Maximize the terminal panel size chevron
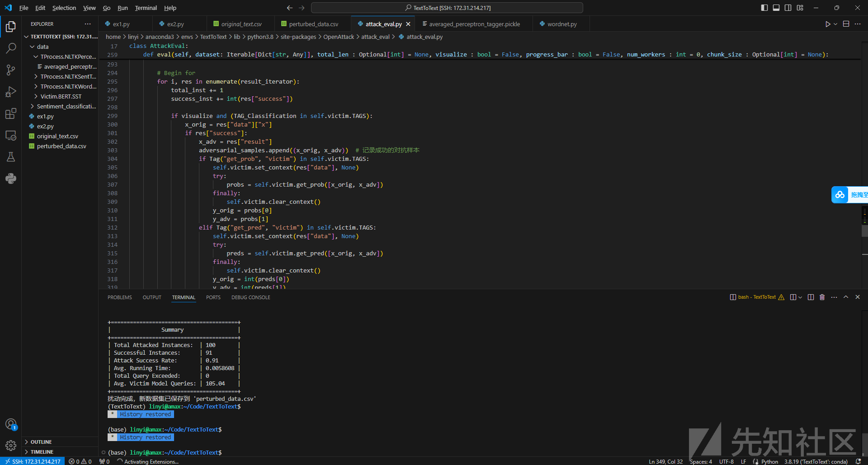Image resolution: width=868 pixels, height=465 pixels. [x=846, y=297]
